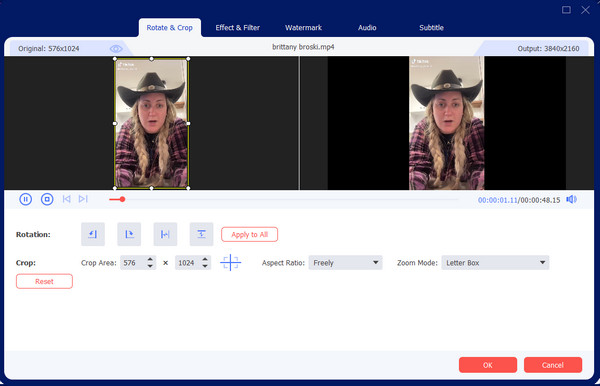This screenshot has height=386, width=600.
Task: Flip video vertically
Action: (201, 234)
